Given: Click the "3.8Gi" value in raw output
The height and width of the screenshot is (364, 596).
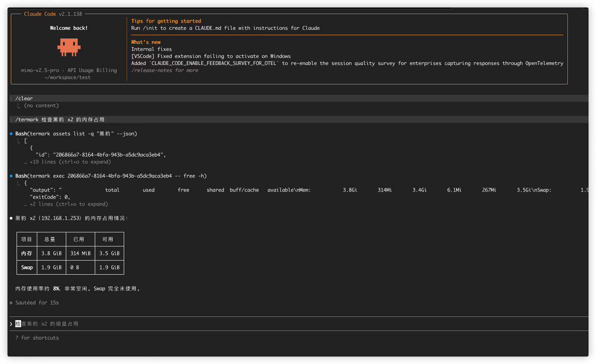Looking at the screenshot, I should click(x=350, y=190).
